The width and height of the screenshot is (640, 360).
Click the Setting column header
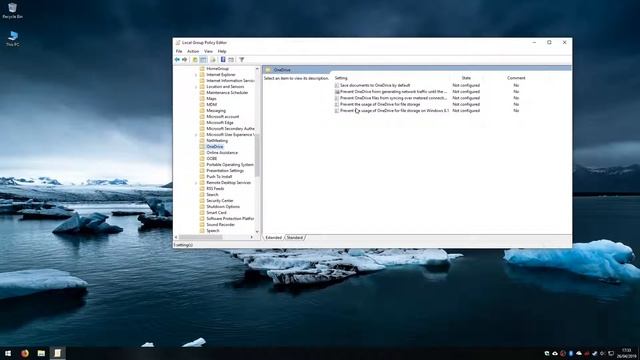[x=341, y=78]
